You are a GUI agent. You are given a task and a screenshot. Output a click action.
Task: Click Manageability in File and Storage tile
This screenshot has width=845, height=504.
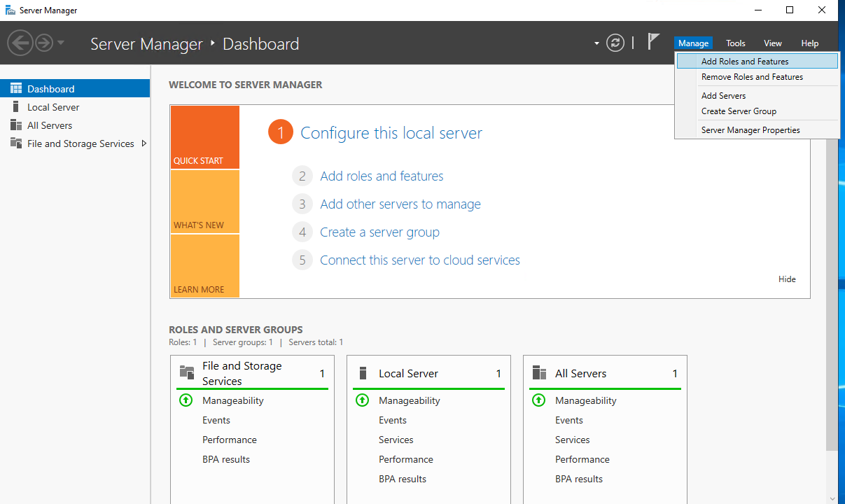pos(233,401)
